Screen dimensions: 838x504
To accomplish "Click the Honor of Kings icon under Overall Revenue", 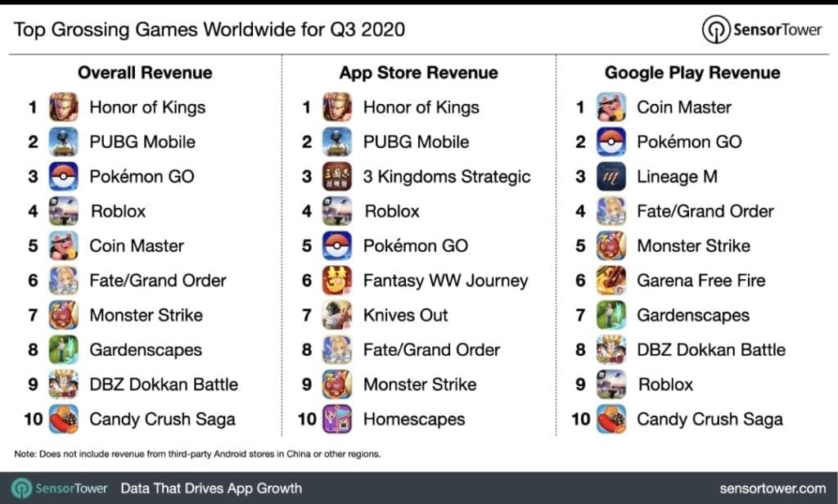I will [63, 107].
